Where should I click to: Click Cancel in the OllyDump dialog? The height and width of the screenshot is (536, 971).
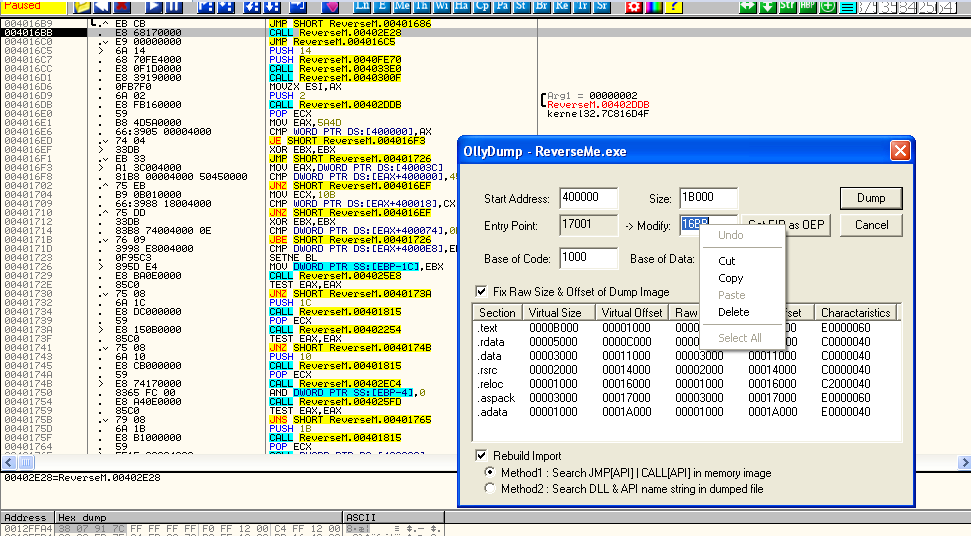coord(871,225)
